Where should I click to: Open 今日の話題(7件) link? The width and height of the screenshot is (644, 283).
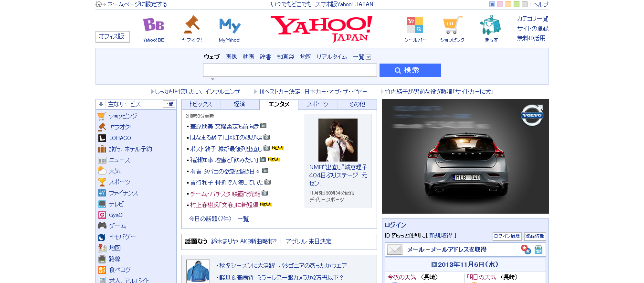210,219
